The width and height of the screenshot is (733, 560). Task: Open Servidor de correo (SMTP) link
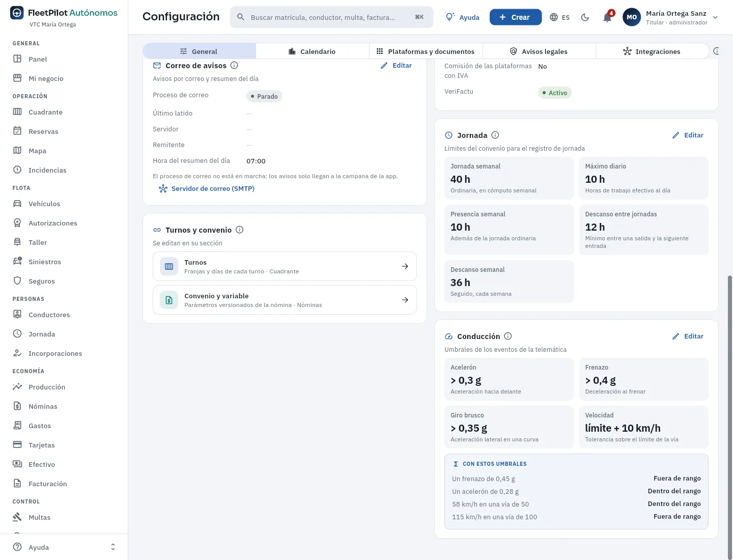coord(207,188)
